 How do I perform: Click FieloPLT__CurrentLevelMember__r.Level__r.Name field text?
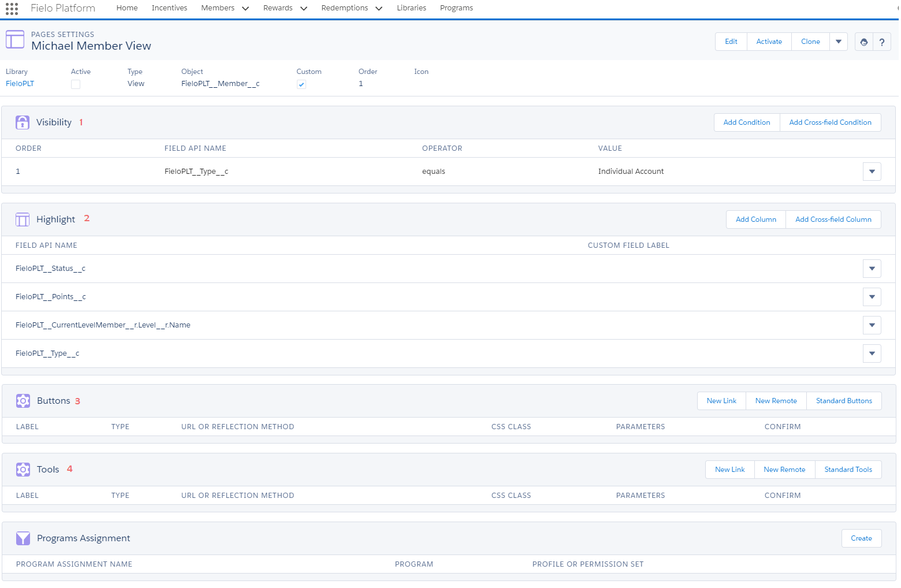click(x=103, y=325)
